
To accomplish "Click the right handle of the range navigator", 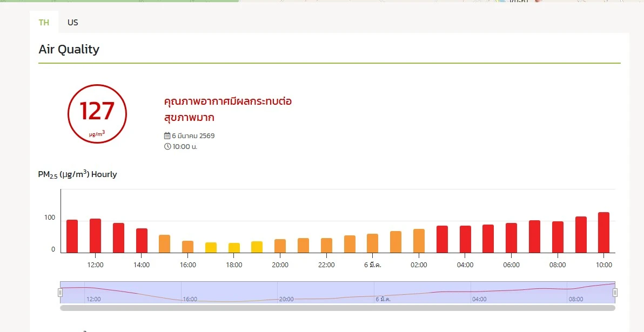I will pos(615,293).
